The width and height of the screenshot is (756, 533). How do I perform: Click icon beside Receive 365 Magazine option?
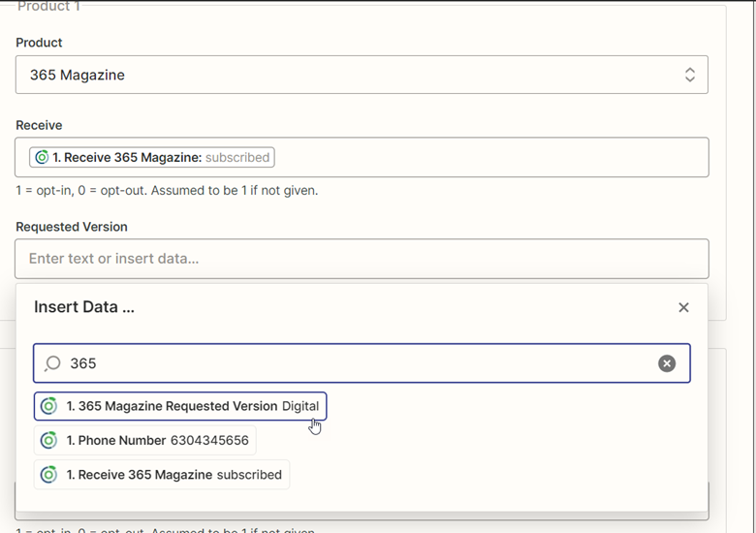click(48, 475)
